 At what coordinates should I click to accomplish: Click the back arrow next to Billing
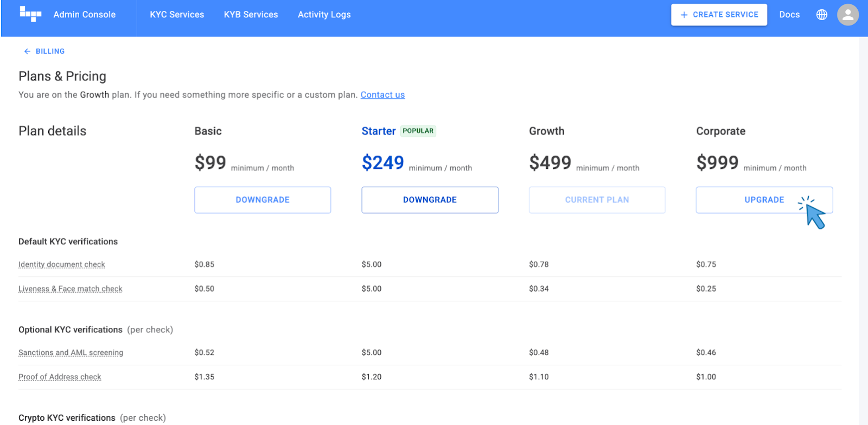27,51
